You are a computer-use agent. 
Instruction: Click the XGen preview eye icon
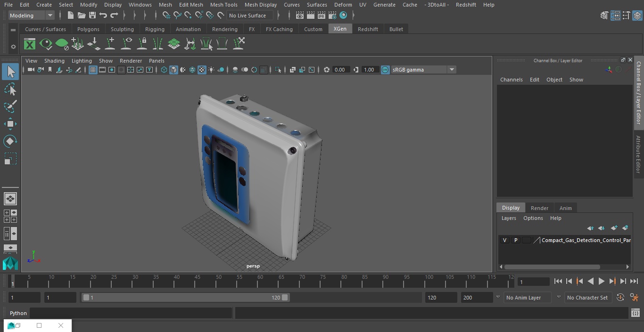point(46,44)
